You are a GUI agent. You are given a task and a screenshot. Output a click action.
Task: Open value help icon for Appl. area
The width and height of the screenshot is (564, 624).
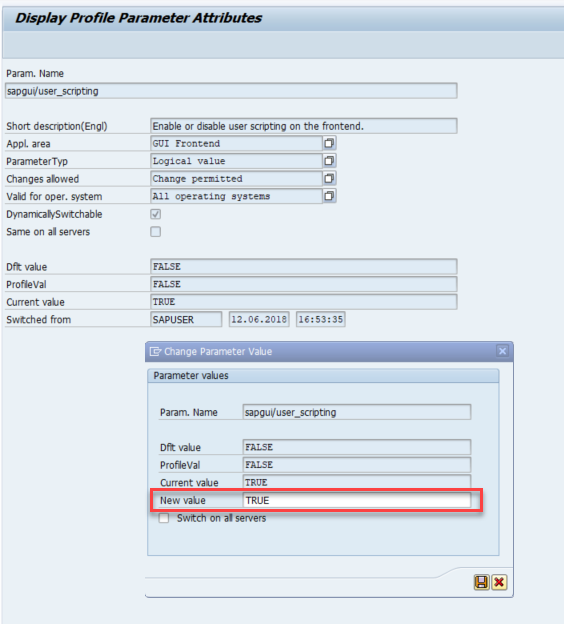coord(329,143)
